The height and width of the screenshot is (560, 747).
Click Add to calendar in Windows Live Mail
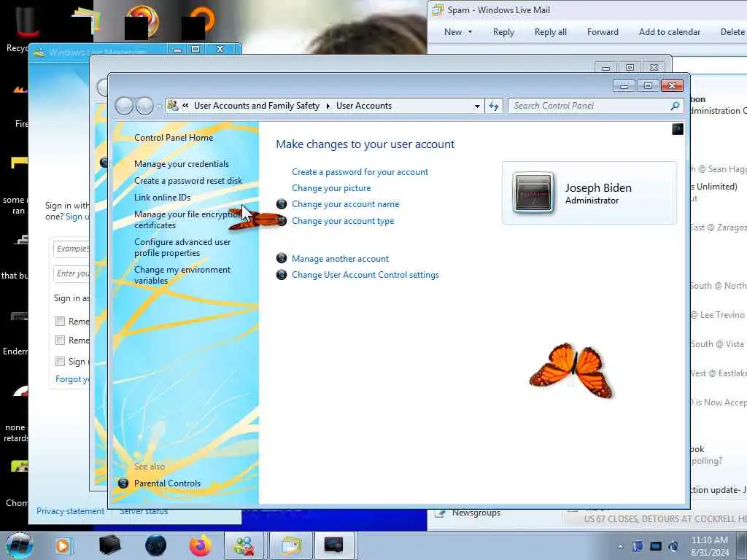point(670,32)
